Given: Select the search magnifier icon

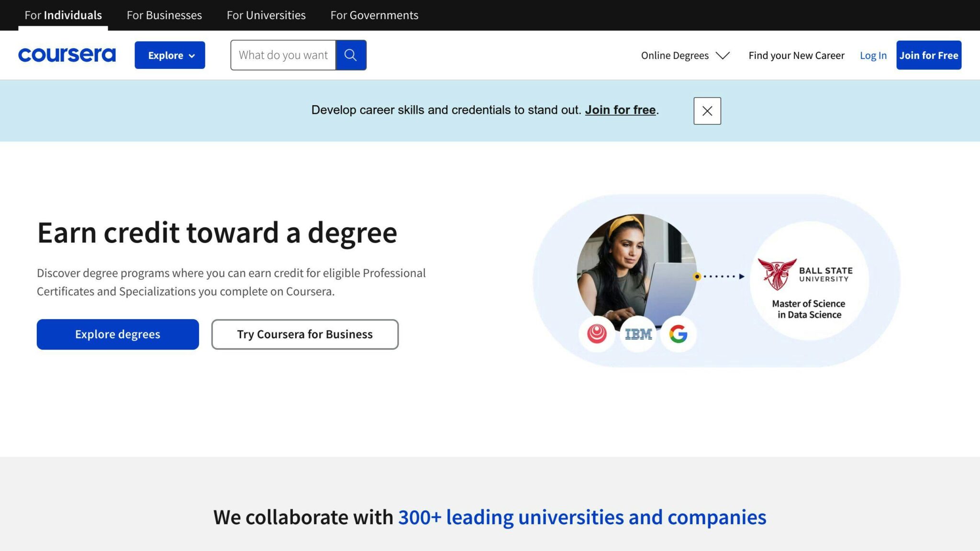Looking at the screenshot, I should 351,55.
